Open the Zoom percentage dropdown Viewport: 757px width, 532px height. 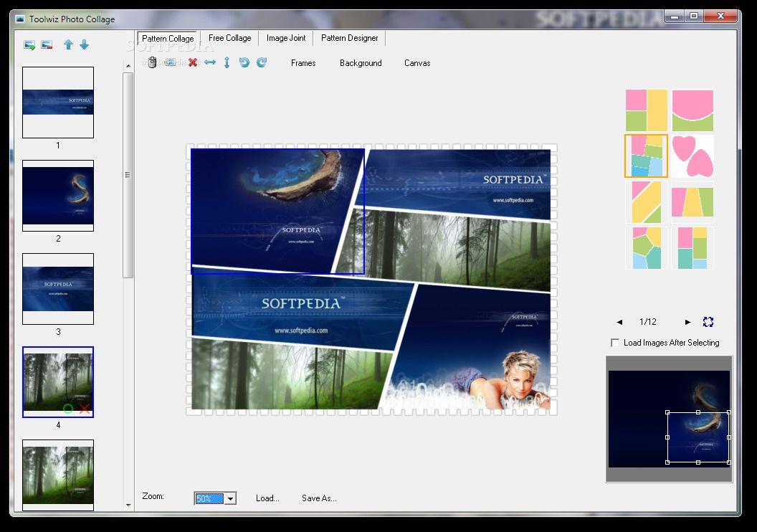[x=230, y=499]
